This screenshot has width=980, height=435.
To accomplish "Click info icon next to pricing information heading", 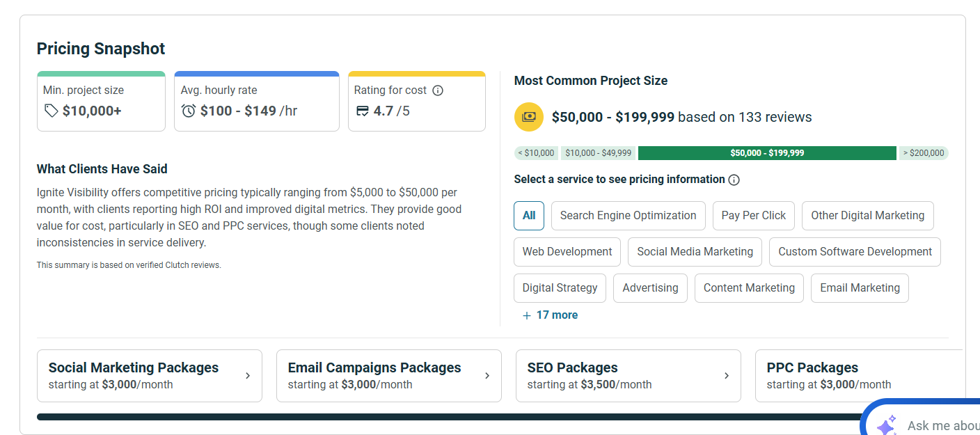I will click(x=734, y=180).
